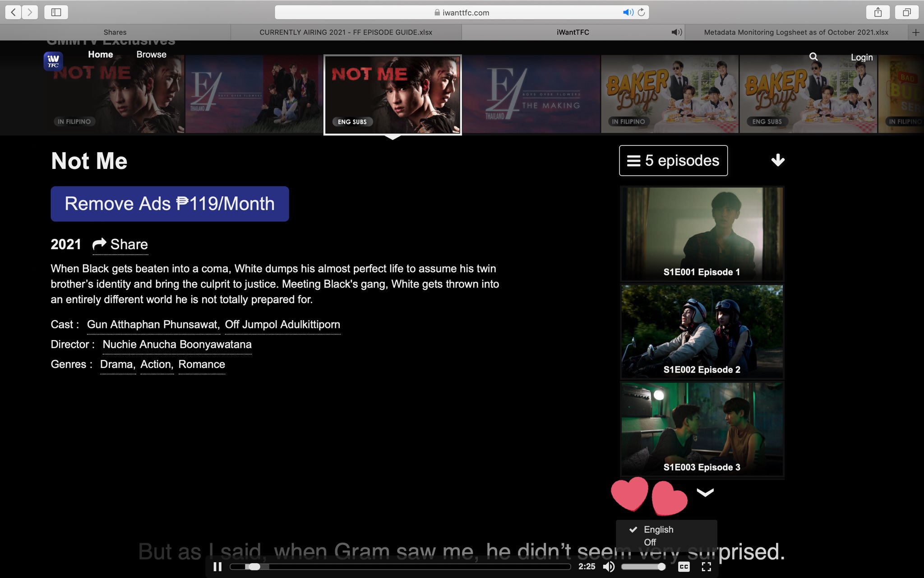Select Baker Boys ENG SUBS poster

(x=808, y=94)
